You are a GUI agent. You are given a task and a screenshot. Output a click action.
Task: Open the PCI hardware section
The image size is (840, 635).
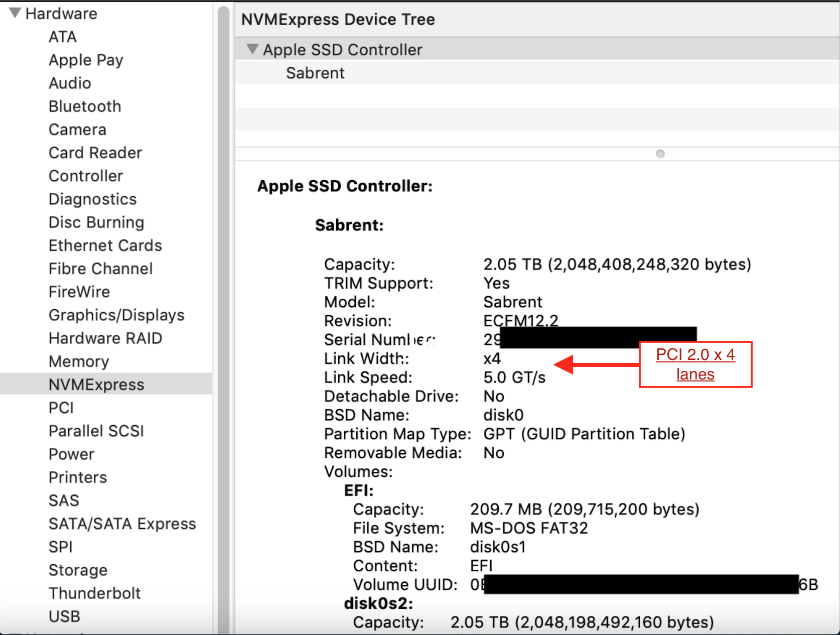coord(61,408)
